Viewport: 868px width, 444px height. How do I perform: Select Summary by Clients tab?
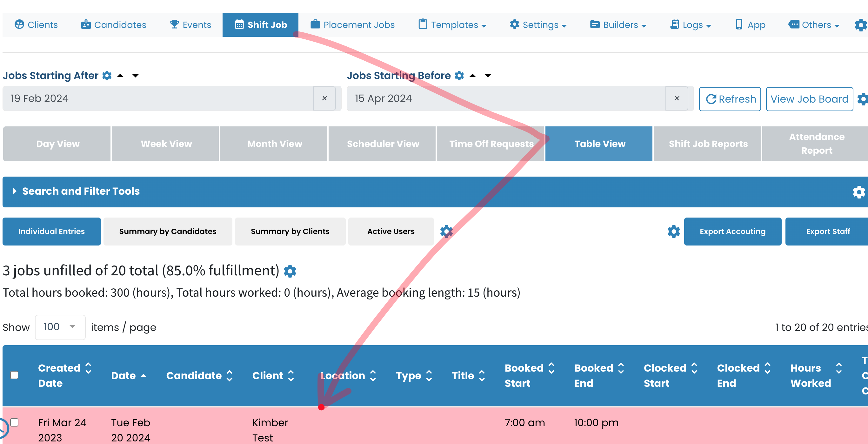tap(290, 231)
